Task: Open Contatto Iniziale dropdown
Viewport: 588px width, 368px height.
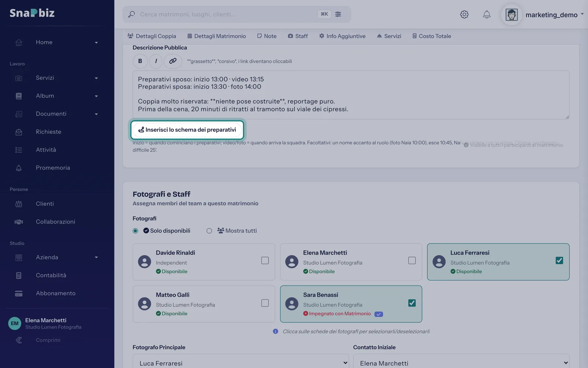Action: [461, 363]
